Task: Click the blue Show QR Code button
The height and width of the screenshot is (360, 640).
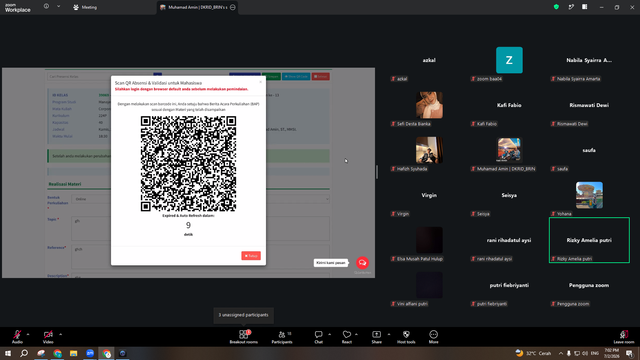Action: coord(296,76)
